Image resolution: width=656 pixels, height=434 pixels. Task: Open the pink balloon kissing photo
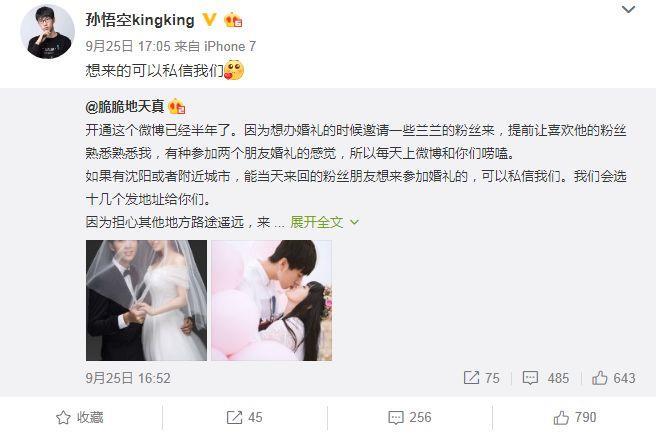(272, 300)
